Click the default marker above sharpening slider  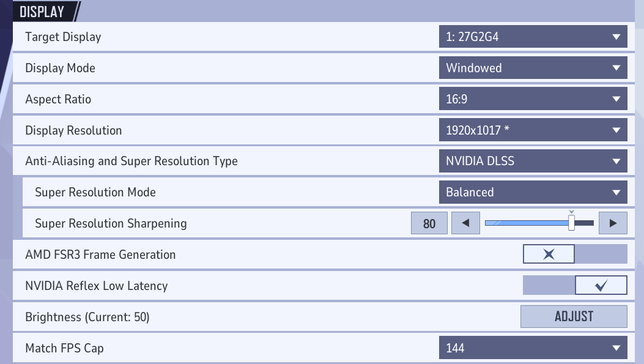pyautogui.click(x=571, y=213)
